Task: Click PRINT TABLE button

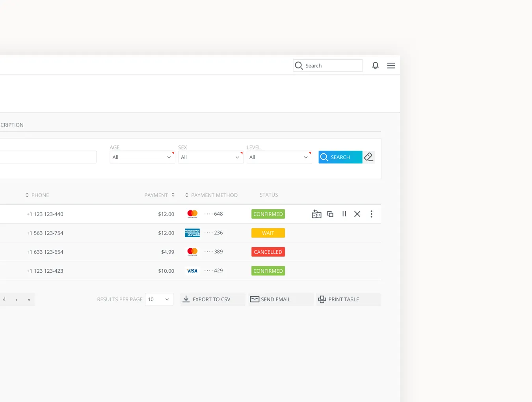Action: (348, 299)
